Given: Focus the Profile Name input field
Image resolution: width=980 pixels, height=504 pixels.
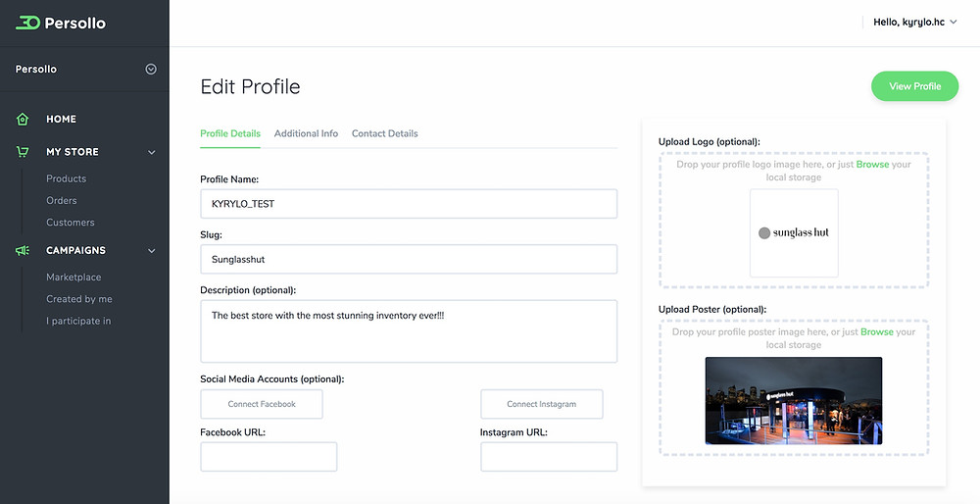Looking at the screenshot, I should coord(409,204).
